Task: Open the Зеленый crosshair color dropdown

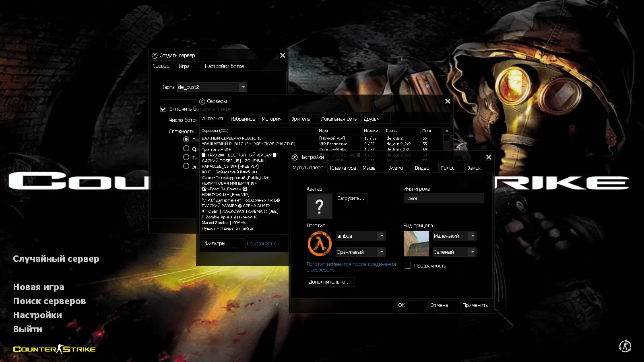Action: point(472,252)
